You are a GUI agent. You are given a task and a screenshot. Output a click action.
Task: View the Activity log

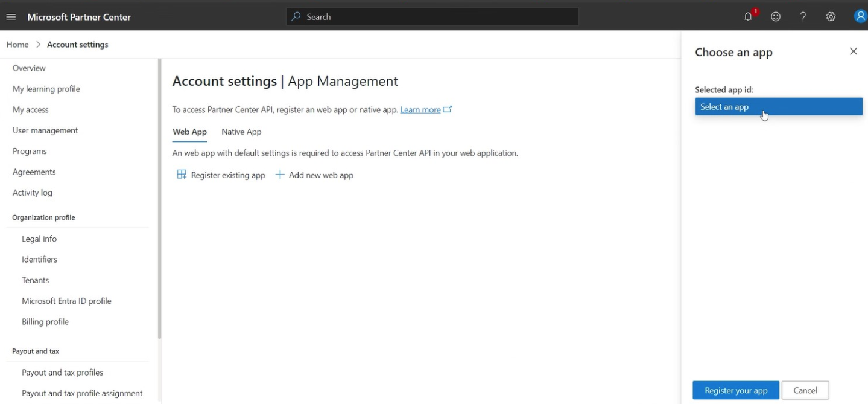(33, 193)
